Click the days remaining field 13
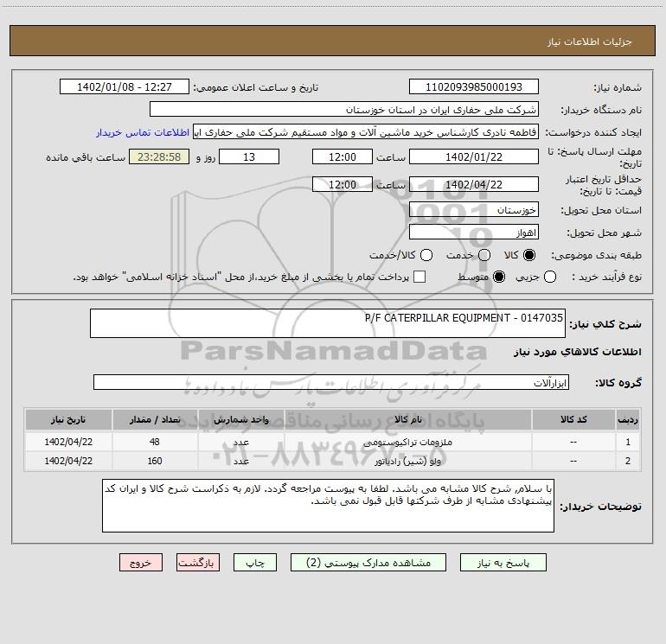Screen dimensions: 666x644 (x=249, y=156)
